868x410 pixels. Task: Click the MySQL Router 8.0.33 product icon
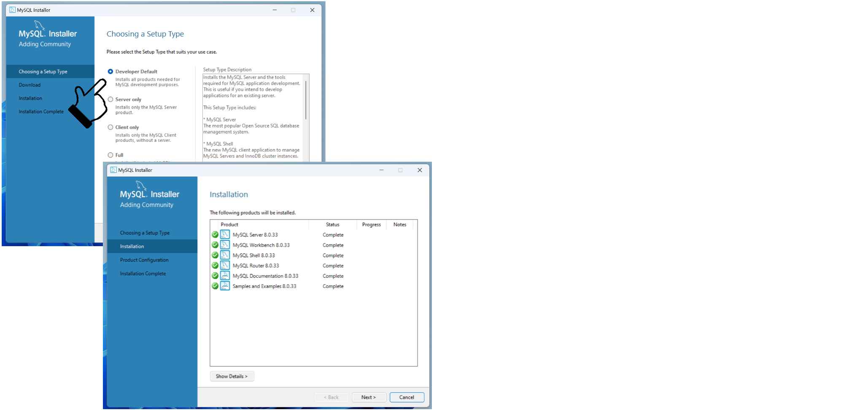tap(225, 265)
